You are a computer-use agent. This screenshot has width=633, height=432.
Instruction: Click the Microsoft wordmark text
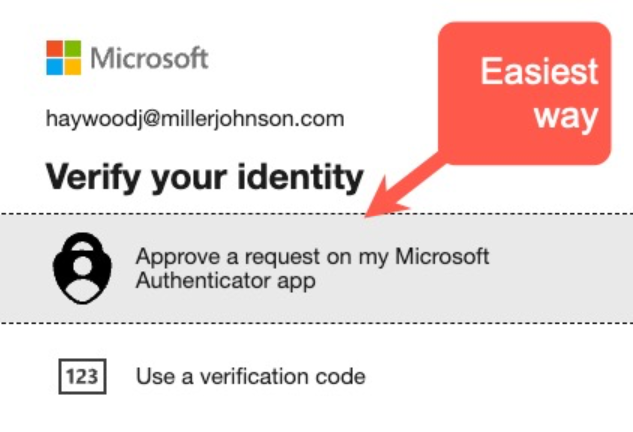[x=150, y=57]
